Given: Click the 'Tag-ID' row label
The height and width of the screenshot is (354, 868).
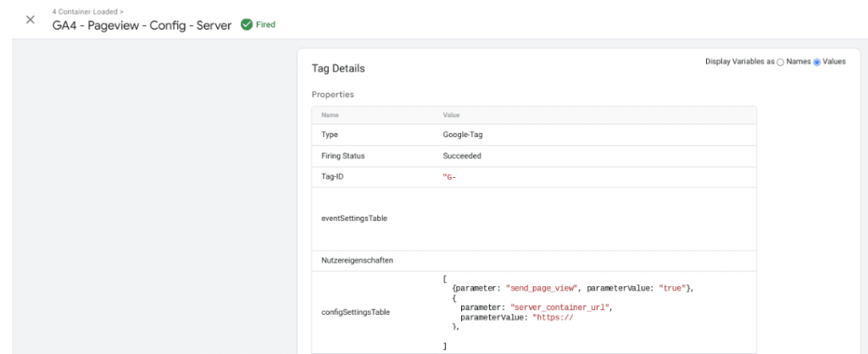Looking at the screenshot, I should pyautogui.click(x=334, y=177).
